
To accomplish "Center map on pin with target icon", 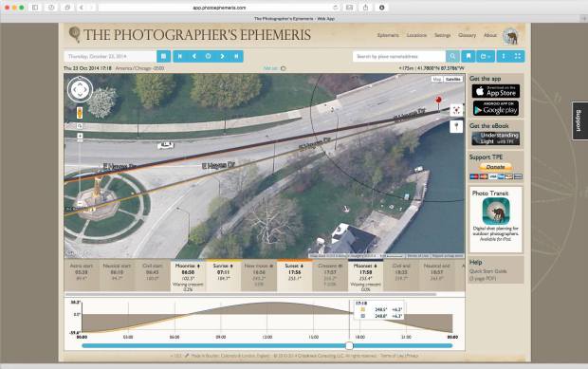I will click(x=456, y=110).
